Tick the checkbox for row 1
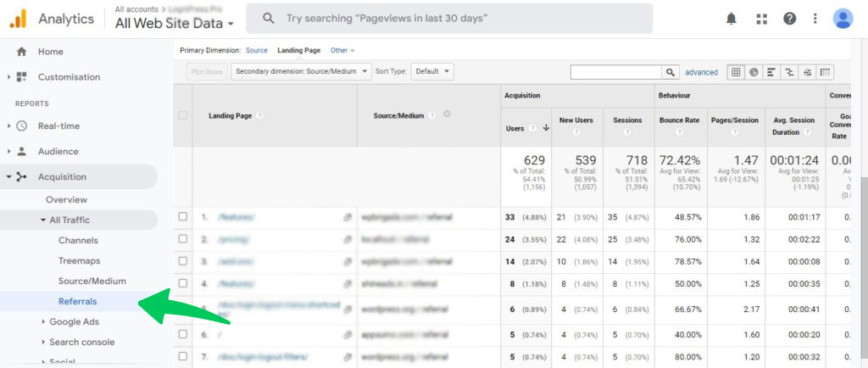 pyautogui.click(x=183, y=217)
